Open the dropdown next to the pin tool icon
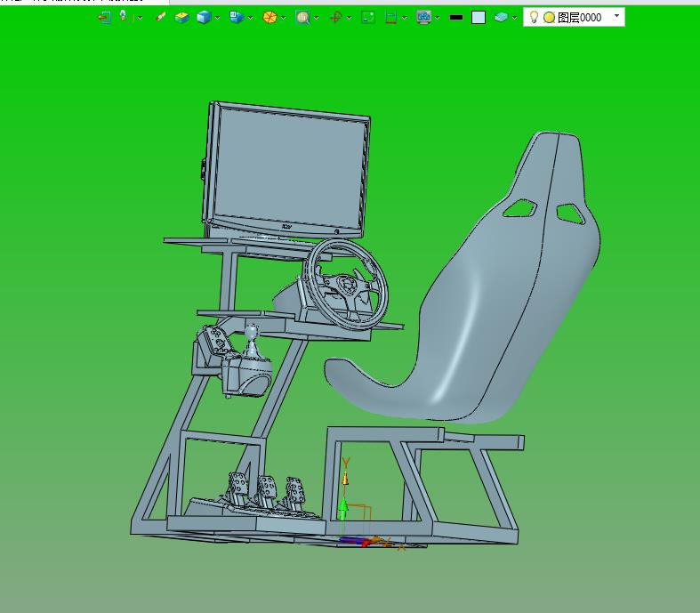Viewport: 700px width, 613px height. click(x=141, y=18)
